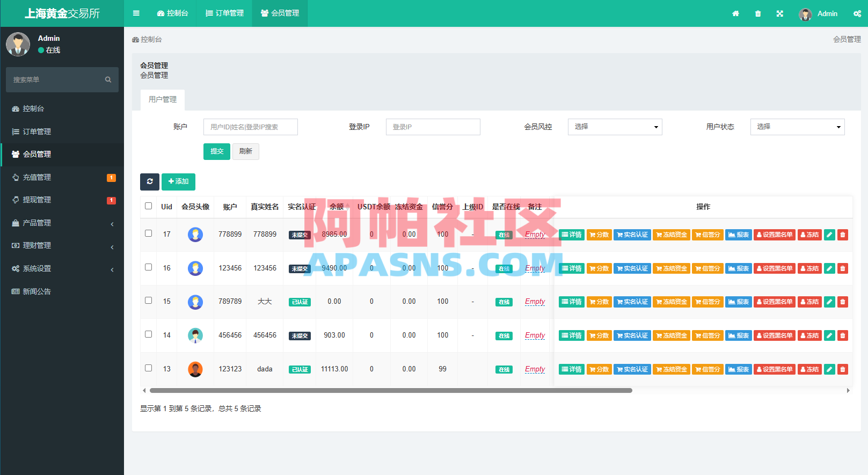The width and height of the screenshot is (868, 475).
Task: Click the table refresh icon button
Action: [x=150, y=181]
